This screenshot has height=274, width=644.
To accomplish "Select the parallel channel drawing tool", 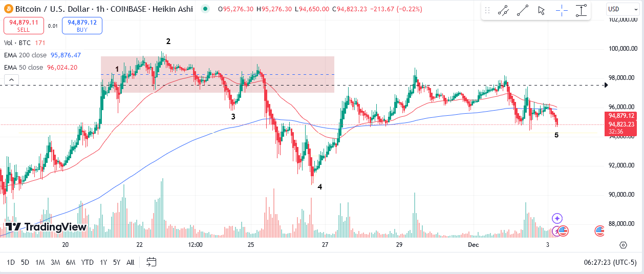I will point(503,10).
